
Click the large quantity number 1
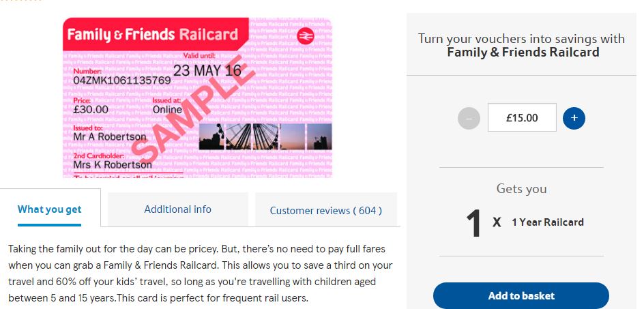473,224
